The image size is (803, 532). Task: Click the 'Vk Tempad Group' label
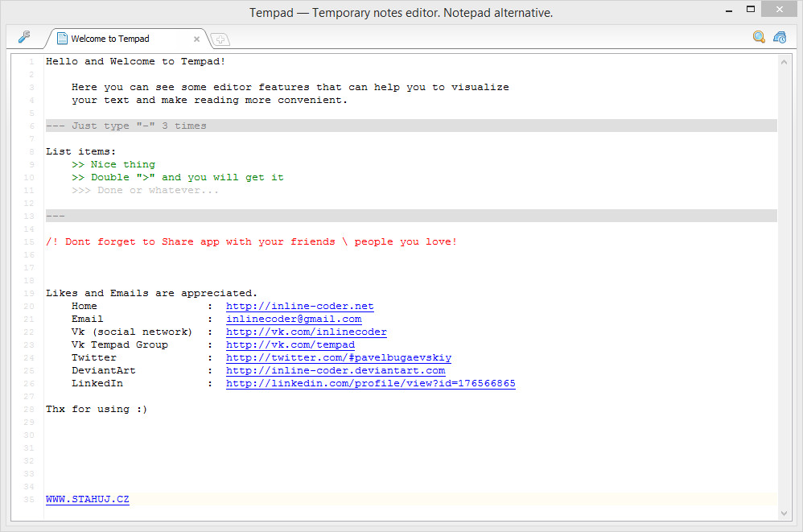click(x=120, y=344)
